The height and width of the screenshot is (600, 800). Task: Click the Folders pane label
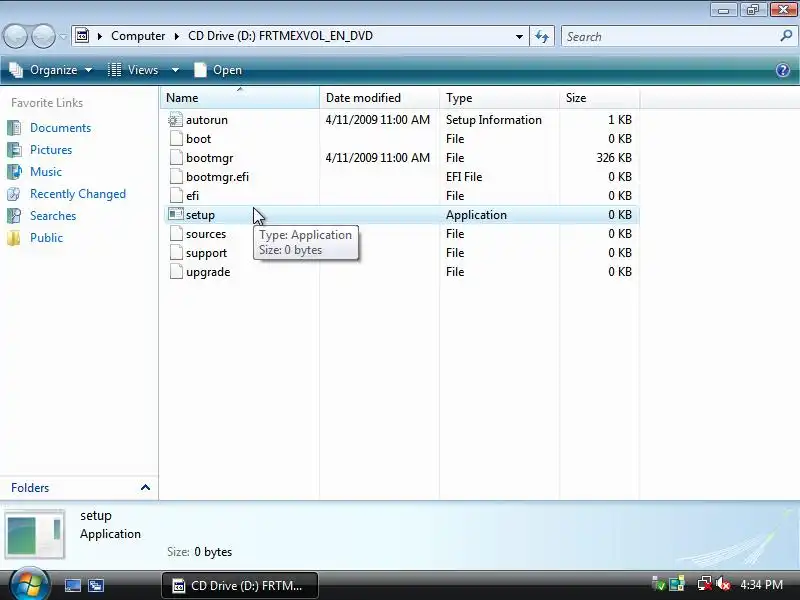pos(30,488)
